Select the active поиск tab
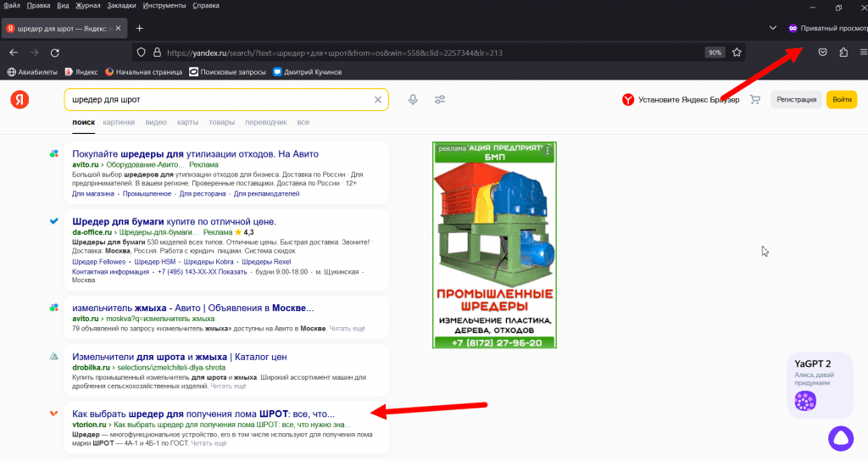The height and width of the screenshot is (461, 868). 84,122
